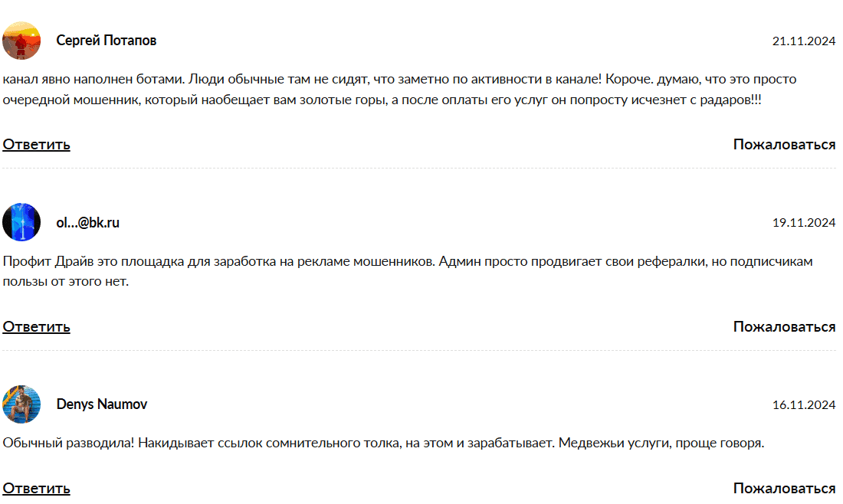Viewport: 843px width, 504px height.
Task: Click Ответить under the ol...@bk.ru review
Action: coord(36,326)
